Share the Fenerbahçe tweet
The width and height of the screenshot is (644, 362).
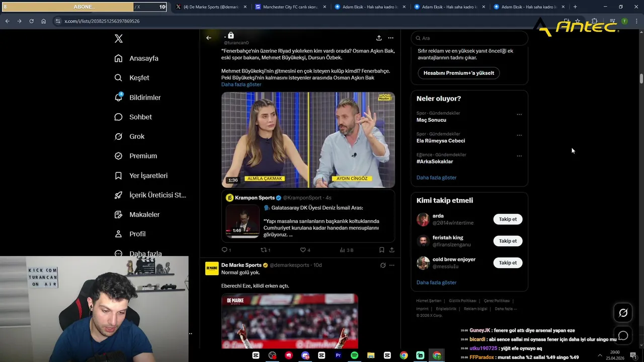pyautogui.click(x=391, y=250)
